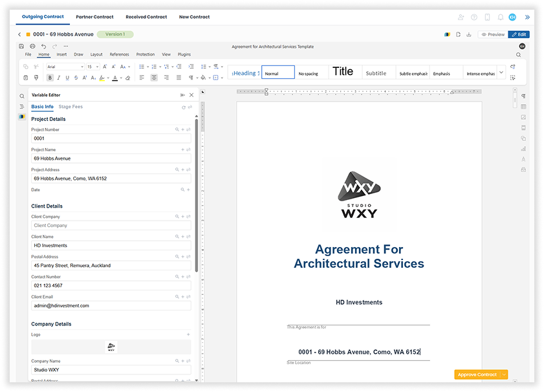Apply the Heading 1 style
The image size is (544, 392).
pyautogui.click(x=245, y=73)
